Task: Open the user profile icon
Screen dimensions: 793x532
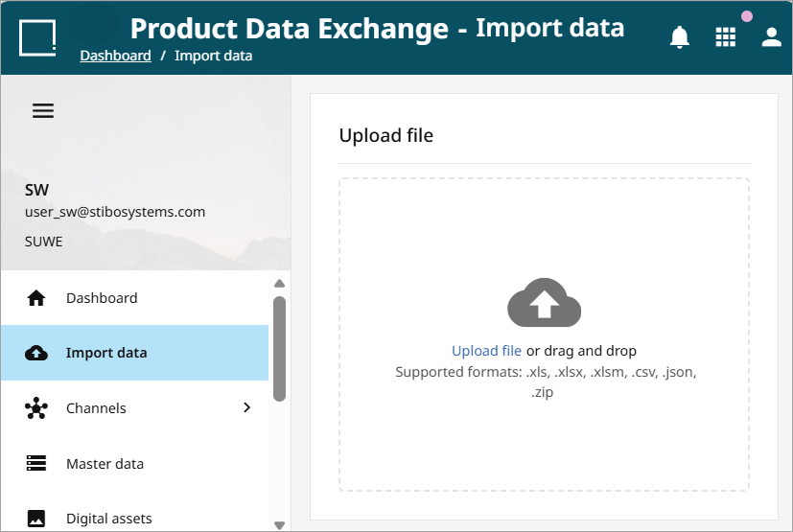Action: [771, 37]
